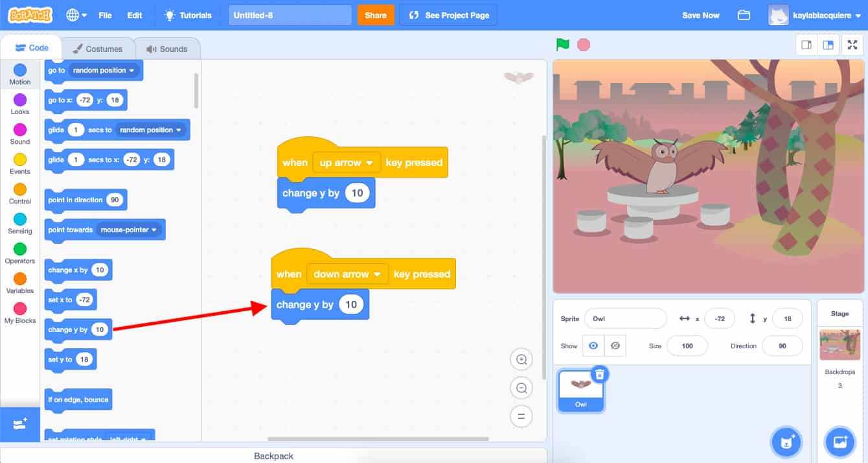Click the 10 value under up arrow script
The width and height of the screenshot is (868, 463).
coord(357,193)
